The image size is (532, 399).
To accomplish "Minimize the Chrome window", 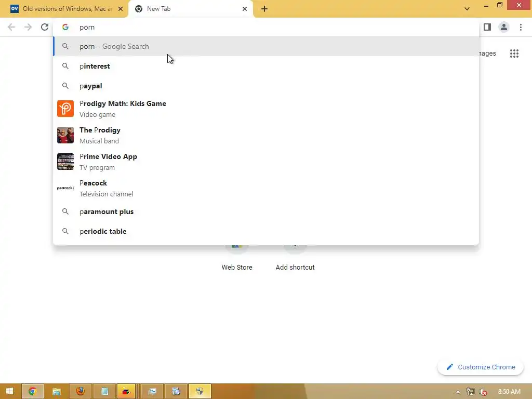I will point(486,6).
